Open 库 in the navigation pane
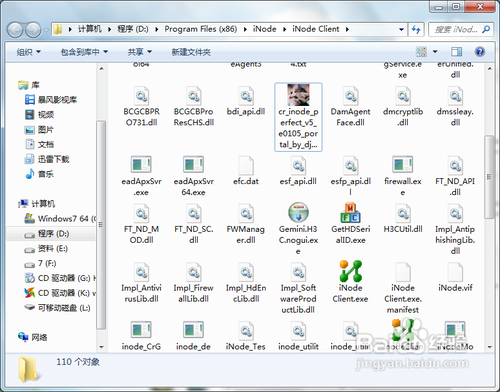 tap(29, 85)
